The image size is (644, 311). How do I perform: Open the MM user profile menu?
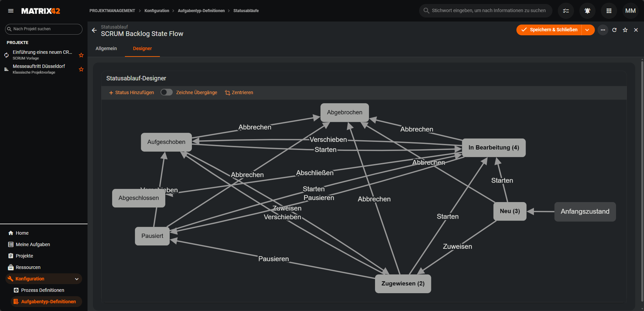point(630,11)
